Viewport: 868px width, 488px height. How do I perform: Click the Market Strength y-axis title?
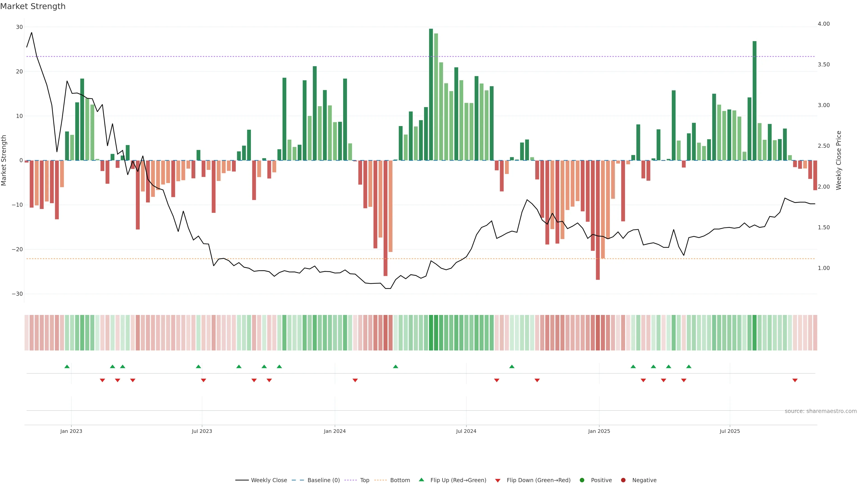(x=4, y=160)
